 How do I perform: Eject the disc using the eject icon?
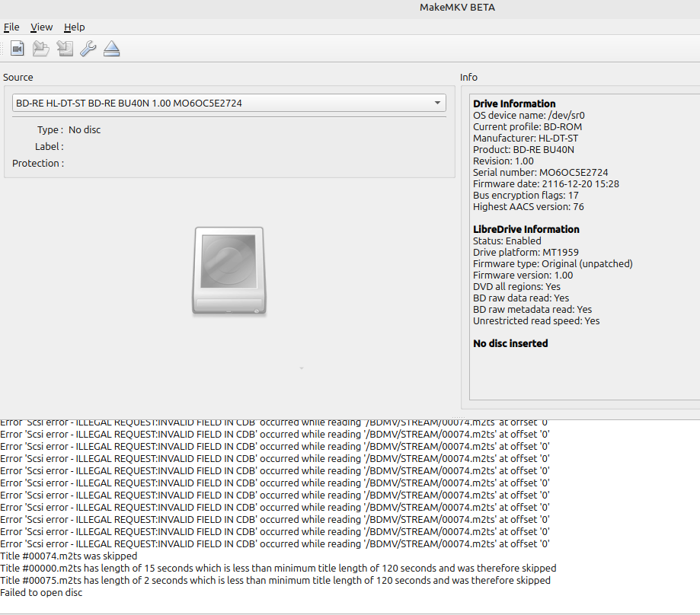coord(112,49)
